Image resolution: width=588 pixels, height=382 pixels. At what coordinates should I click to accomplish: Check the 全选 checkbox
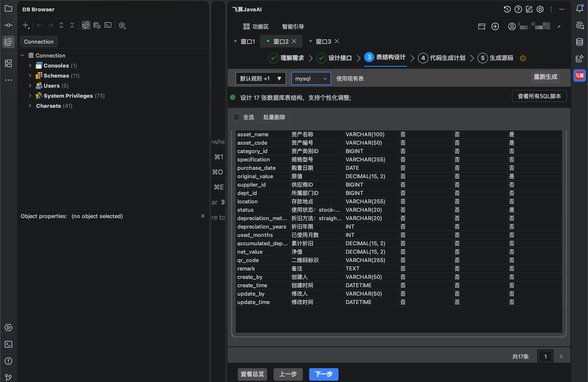(x=237, y=117)
